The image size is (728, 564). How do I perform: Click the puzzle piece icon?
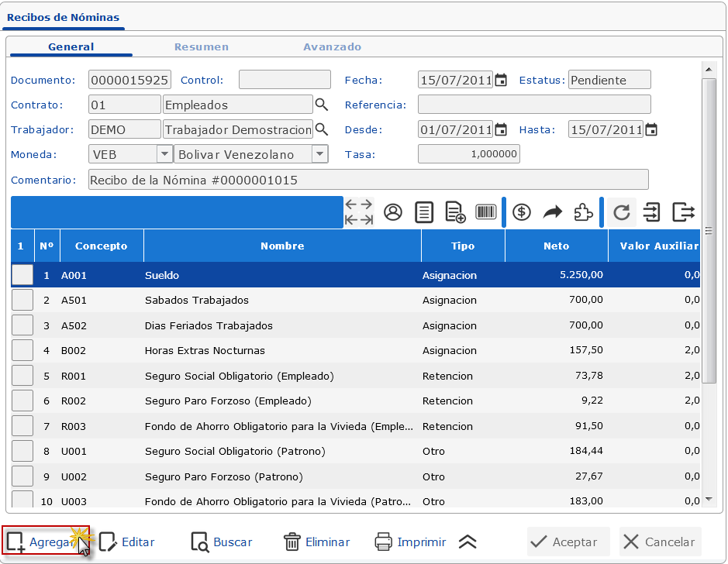pyautogui.click(x=583, y=212)
